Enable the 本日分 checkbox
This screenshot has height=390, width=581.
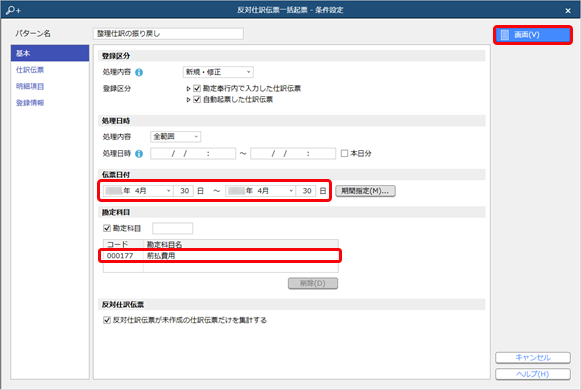(344, 153)
